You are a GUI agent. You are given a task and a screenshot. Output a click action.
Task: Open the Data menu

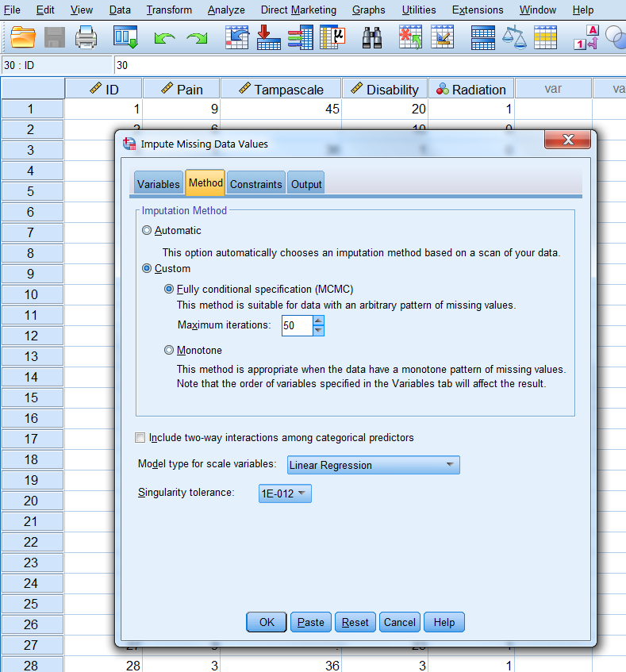pos(120,10)
